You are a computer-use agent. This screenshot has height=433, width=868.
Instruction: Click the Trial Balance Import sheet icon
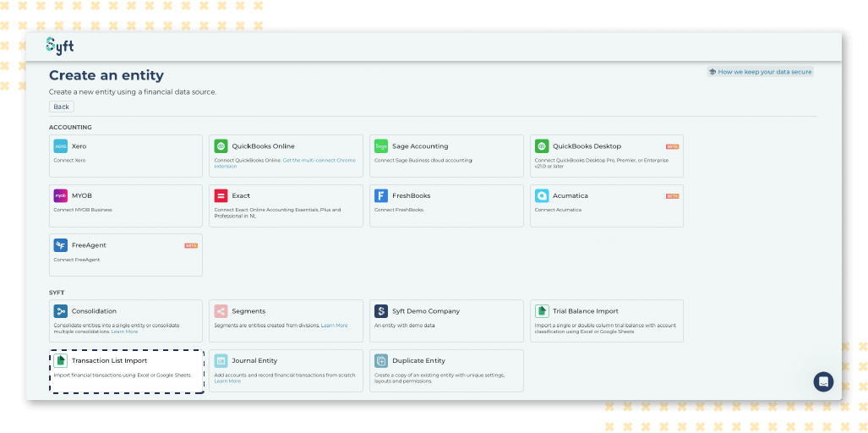542,311
